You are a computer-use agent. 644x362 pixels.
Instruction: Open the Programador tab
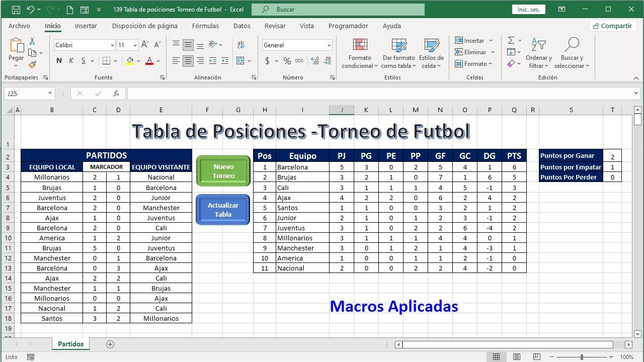[348, 26]
